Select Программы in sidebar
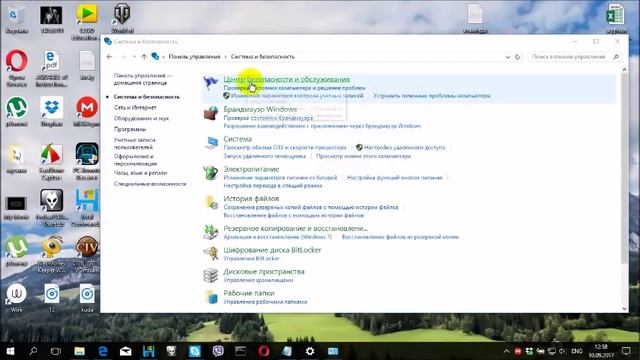Image resolution: width=640 pixels, height=360 pixels. click(x=129, y=129)
